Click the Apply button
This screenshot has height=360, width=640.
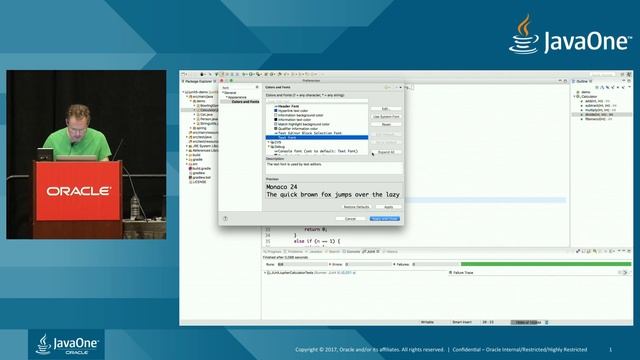point(389,207)
